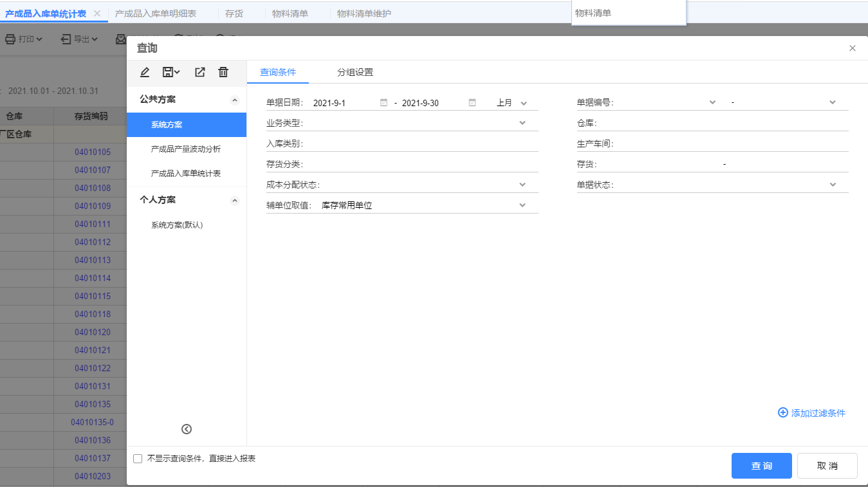
Task: Click inventory code 04010114 in background table
Action: click(93, 279)
